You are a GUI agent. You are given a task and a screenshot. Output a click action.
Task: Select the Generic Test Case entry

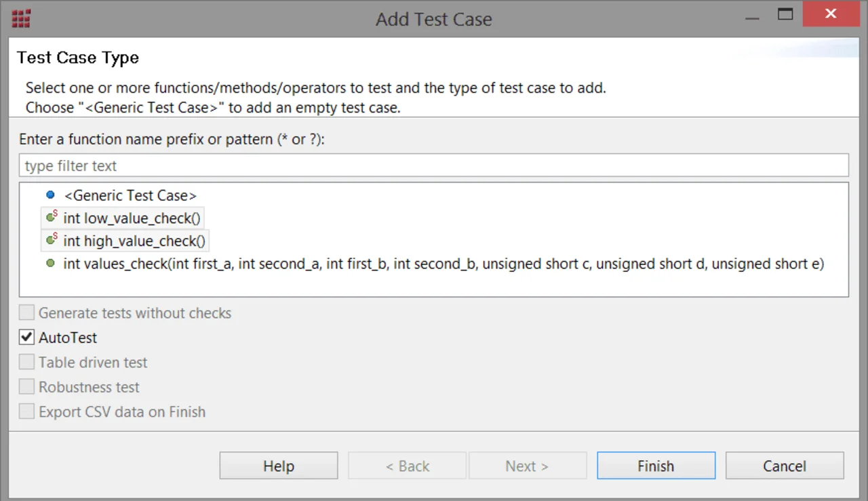click(130, 195)
